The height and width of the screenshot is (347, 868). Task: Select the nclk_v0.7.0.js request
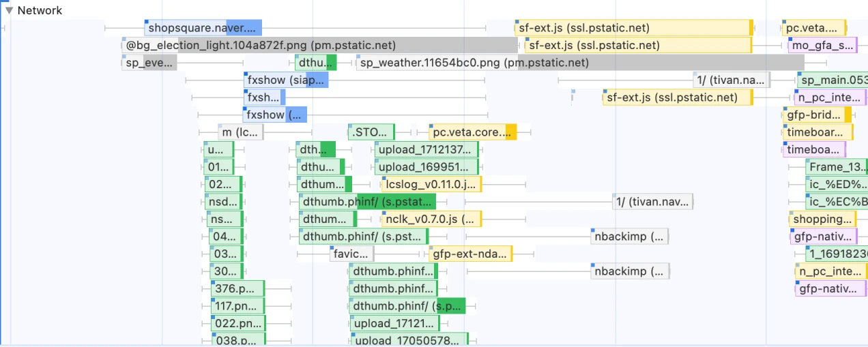[431, 220]
